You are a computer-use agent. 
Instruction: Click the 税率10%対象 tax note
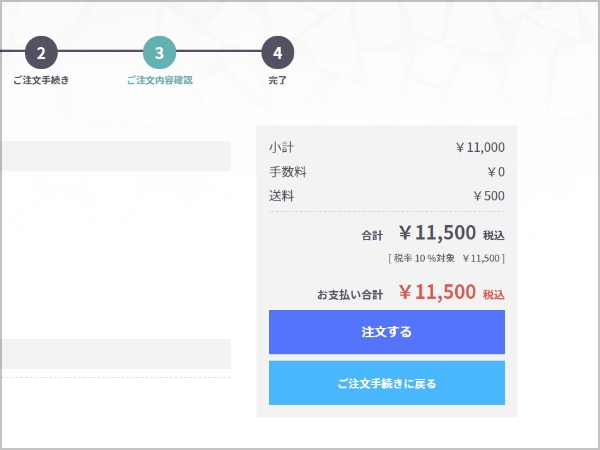coord(446,259)
